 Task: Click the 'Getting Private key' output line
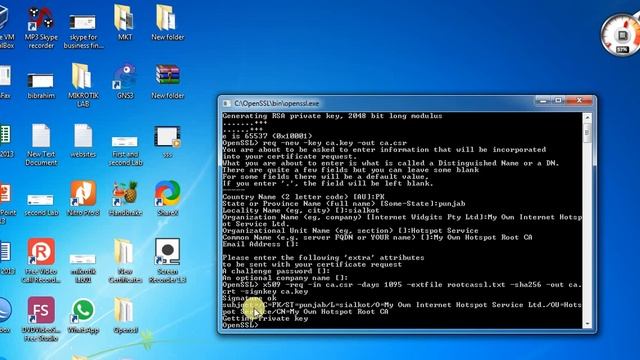point(265,318)
